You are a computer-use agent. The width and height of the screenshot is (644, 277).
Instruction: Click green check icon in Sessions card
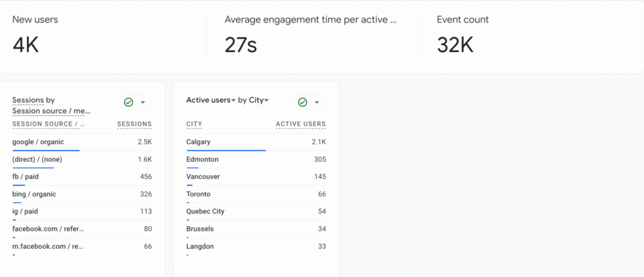(x=128, y=102)
